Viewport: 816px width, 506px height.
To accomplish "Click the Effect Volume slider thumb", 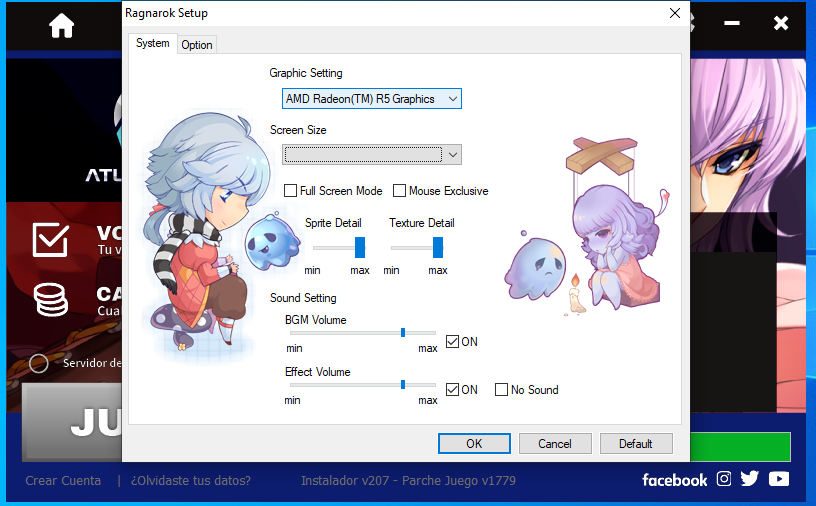I will click(403, 385).
